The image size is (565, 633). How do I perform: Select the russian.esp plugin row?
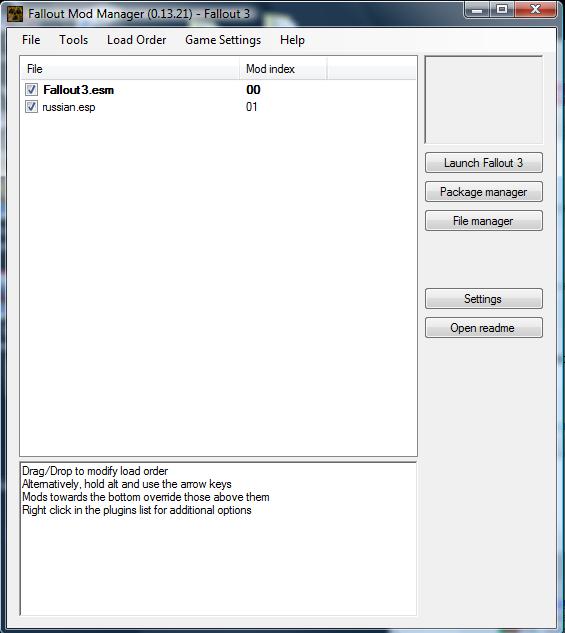click(218, 107)
